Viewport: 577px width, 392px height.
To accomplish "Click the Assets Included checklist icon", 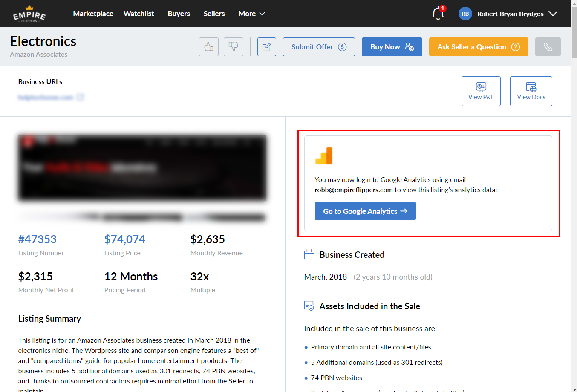I will [x=309, y=306].
